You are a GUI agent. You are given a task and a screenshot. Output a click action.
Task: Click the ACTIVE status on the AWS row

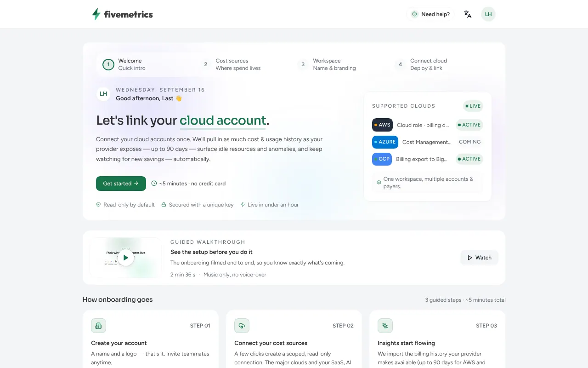point(469,125)
